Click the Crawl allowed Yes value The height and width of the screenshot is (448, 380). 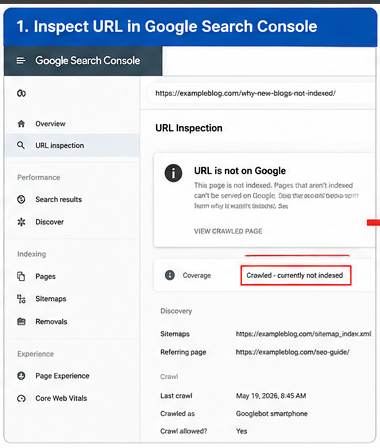pyautogui.click(x=241, y=431)
